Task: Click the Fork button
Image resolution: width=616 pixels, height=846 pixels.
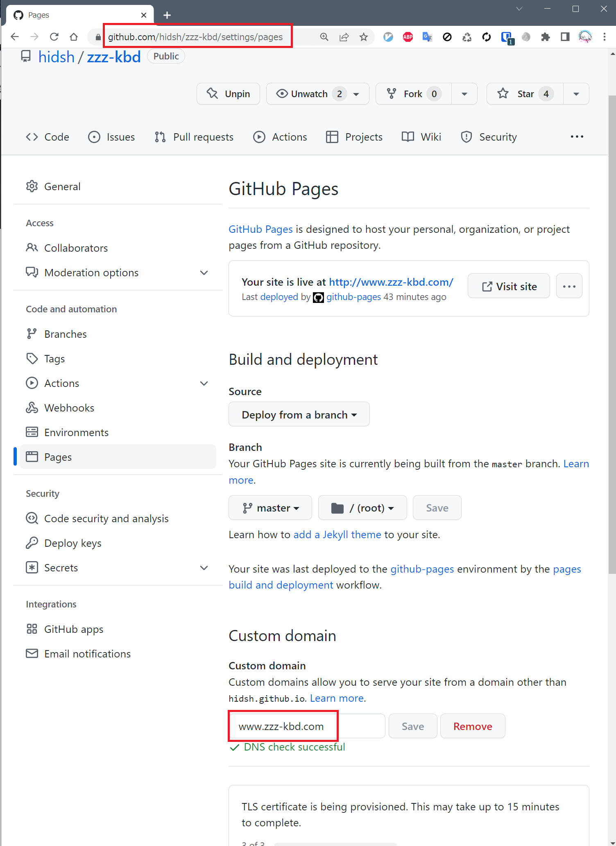Action: (x=414, y=94)
